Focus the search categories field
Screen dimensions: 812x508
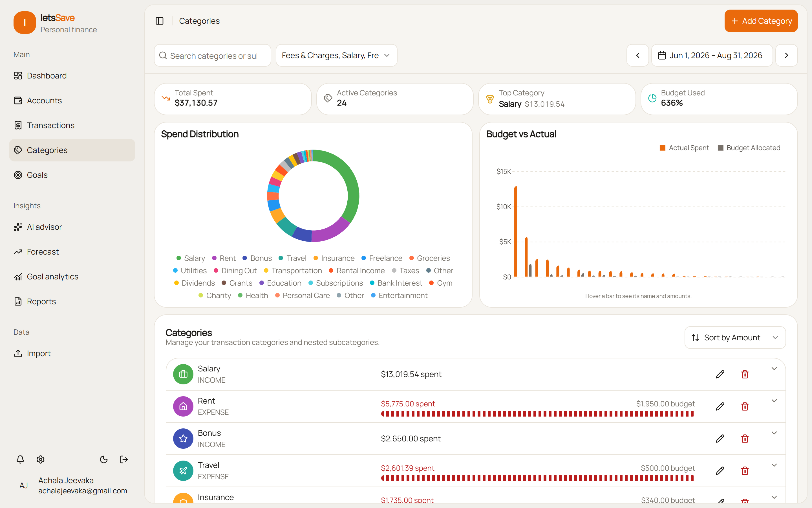213,55
